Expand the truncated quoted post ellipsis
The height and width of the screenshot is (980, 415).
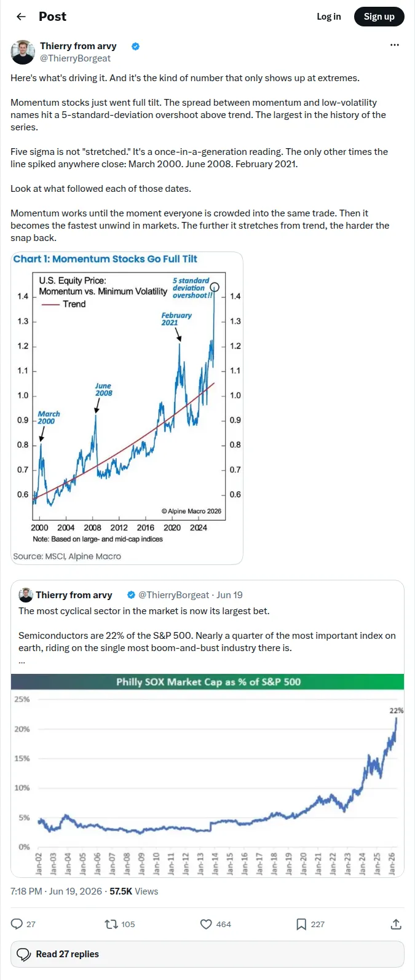(22, 661)
